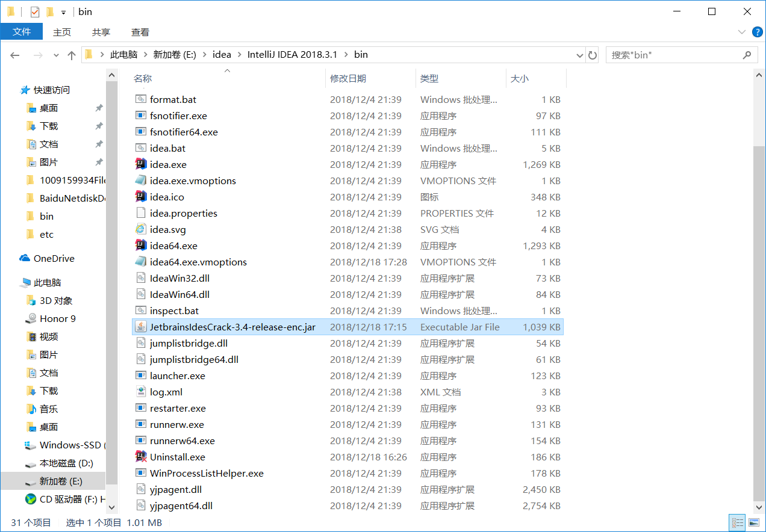Click the JetbrainsIdesCrack jar file icon
Screen dimensions: 766x532
(x=141, y=327)
